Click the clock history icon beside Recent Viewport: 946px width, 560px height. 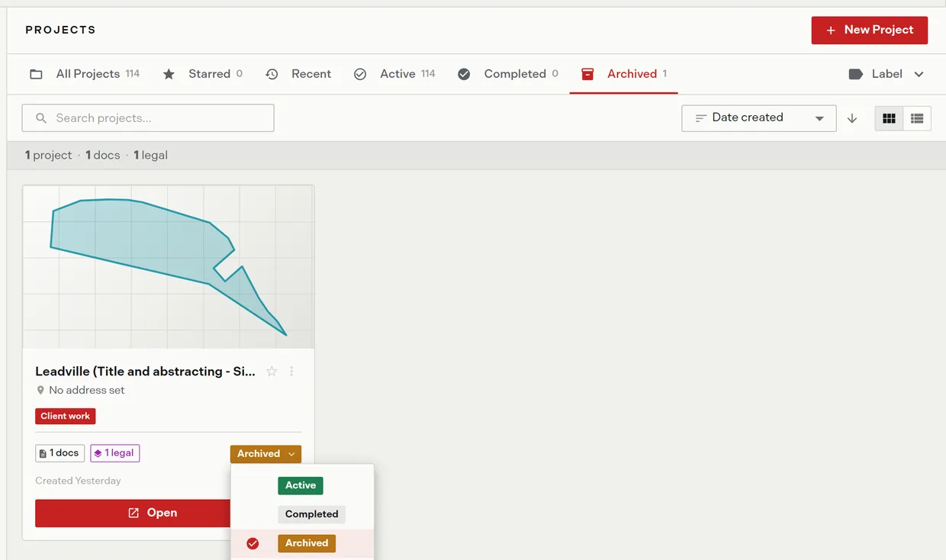(x=272, y=74)
